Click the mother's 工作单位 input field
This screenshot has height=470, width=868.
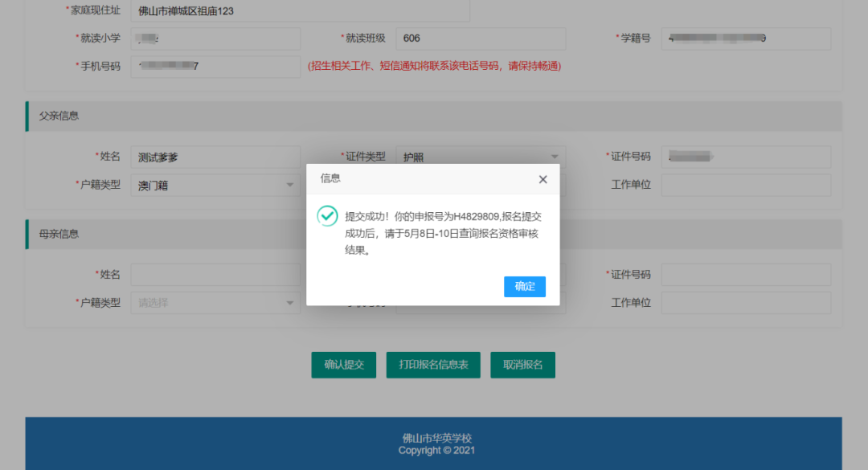click(746, 303)
